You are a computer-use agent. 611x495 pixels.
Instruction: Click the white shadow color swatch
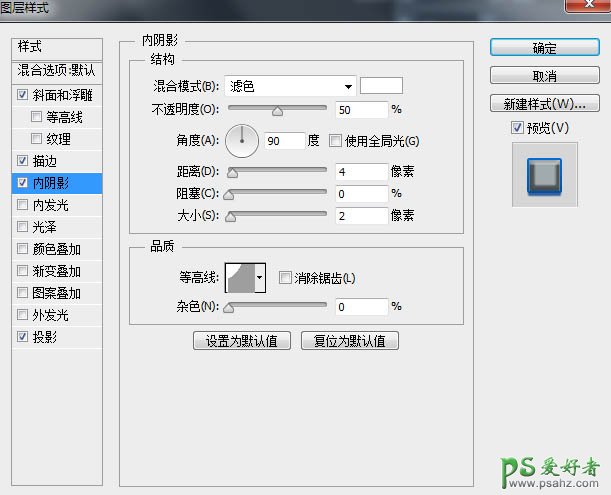coord(381,86)
